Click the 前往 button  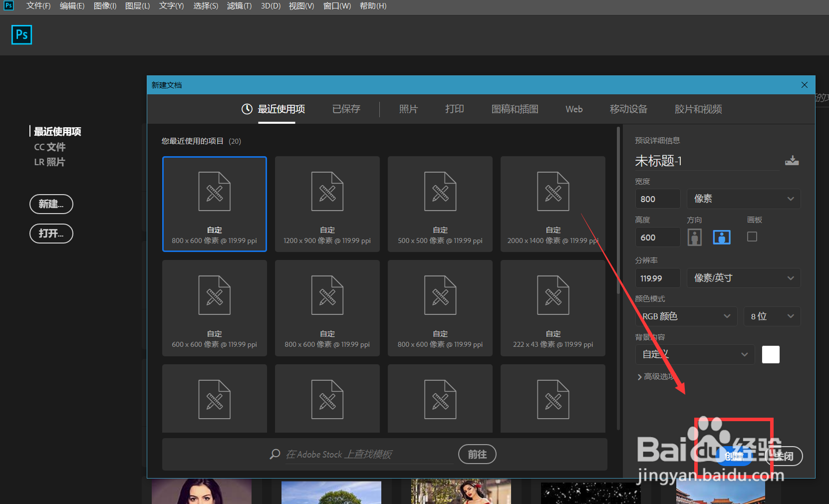coord(477,454)
